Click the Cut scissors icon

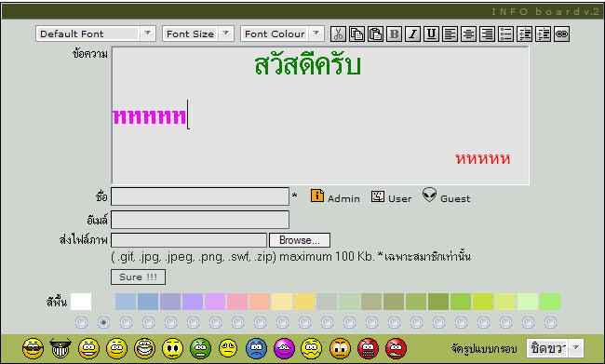tap(338, 34)
